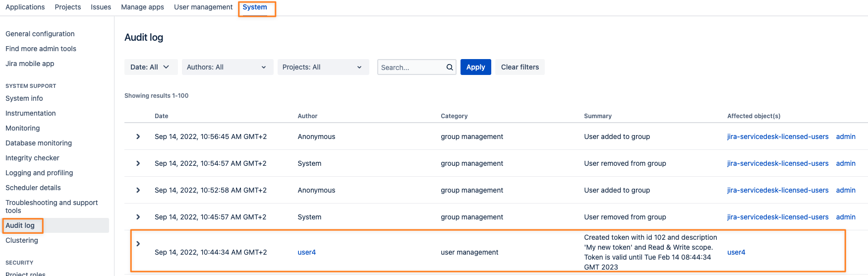This screenshot has width=868, height=276.
Task: Open the Projects tab
Action: click(x=68, y=7)
